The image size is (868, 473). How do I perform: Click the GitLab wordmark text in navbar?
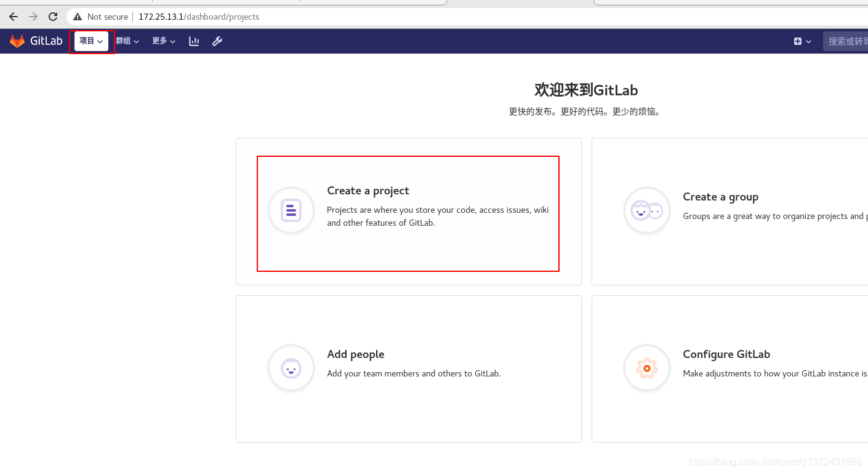point(46,41)
